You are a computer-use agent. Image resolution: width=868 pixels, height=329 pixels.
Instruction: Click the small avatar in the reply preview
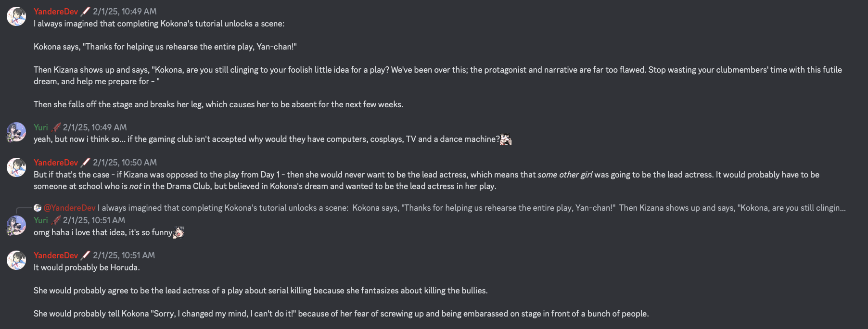point(38,208)
